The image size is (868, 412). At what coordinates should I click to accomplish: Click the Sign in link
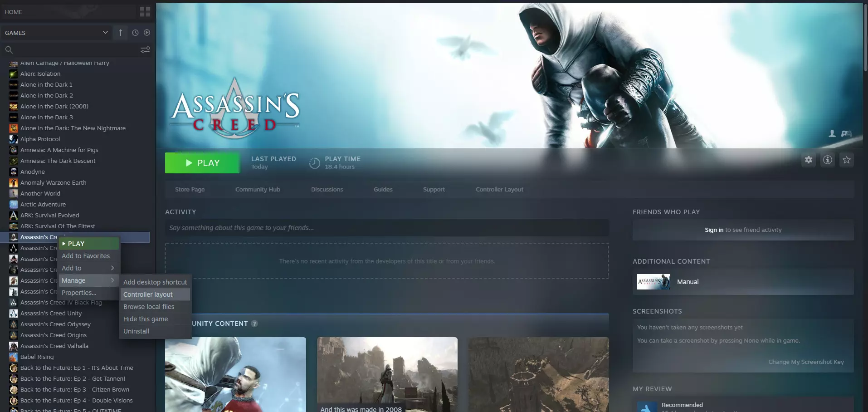point(714,230)
